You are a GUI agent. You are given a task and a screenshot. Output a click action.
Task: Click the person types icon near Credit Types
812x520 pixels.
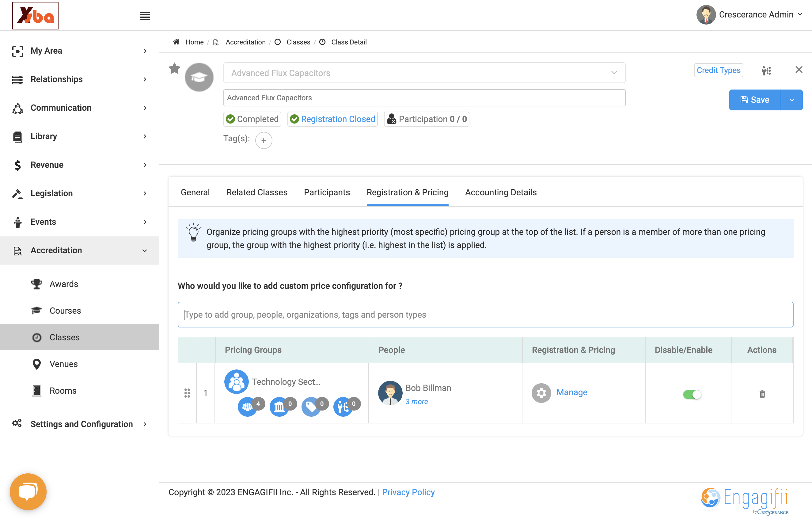(x=766, y=71)
